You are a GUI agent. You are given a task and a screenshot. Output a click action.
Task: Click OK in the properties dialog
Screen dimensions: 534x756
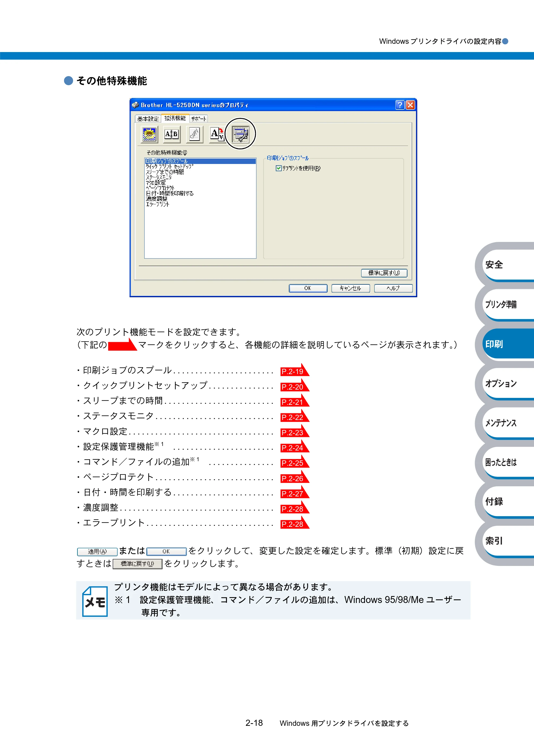(308, 288)
